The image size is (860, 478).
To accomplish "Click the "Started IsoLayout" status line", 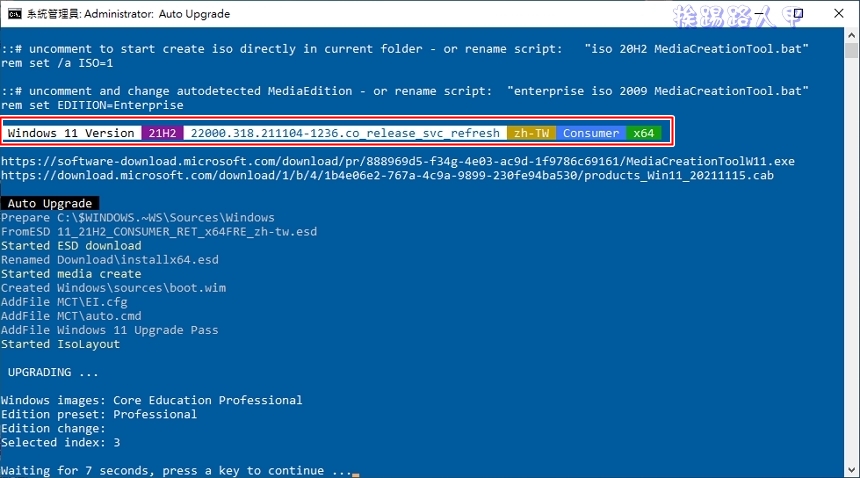I will click(x=60, y=344).
